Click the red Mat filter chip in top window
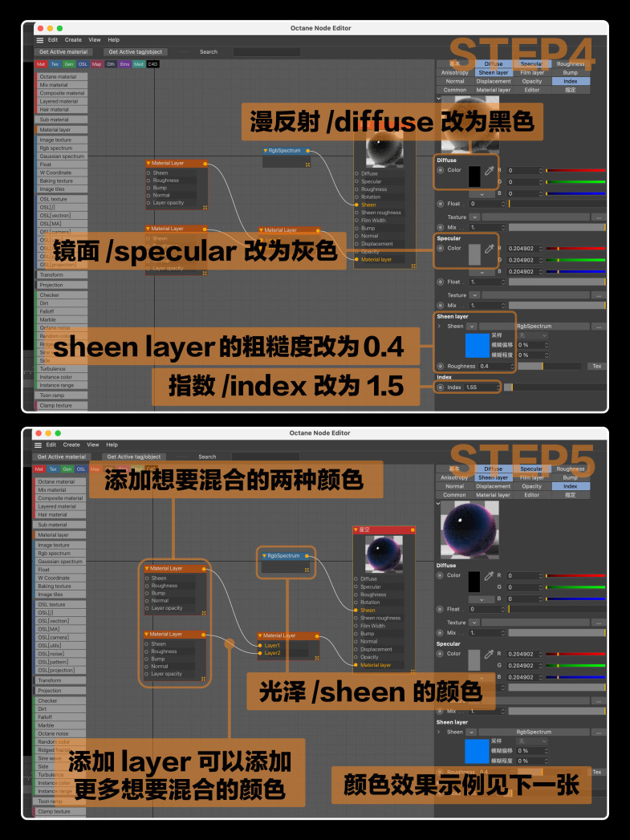 click(x=41, y=63)
